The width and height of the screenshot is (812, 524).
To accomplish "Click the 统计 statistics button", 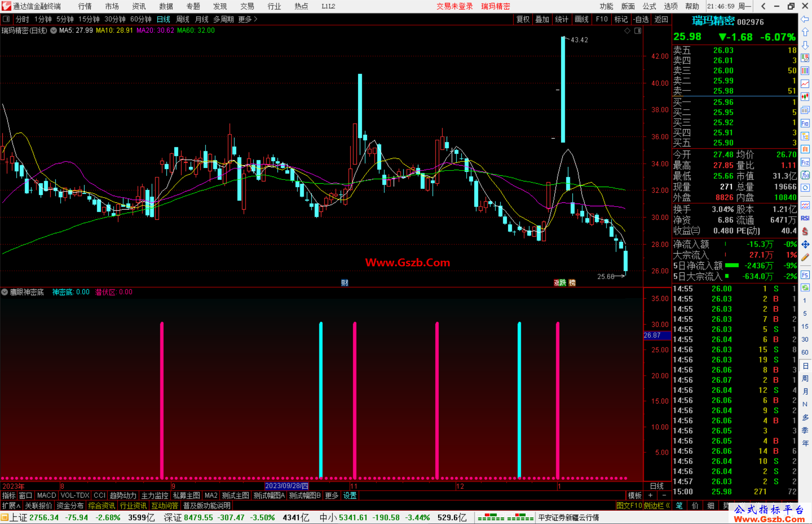I will point(562,19).
